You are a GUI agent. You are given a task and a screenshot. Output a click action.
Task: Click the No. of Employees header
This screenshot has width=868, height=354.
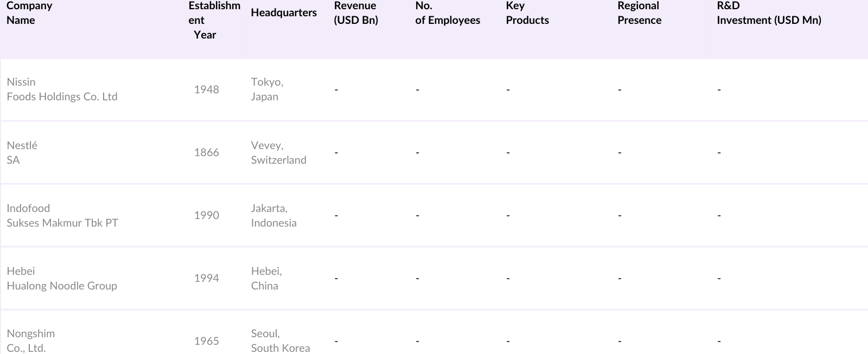448,13
